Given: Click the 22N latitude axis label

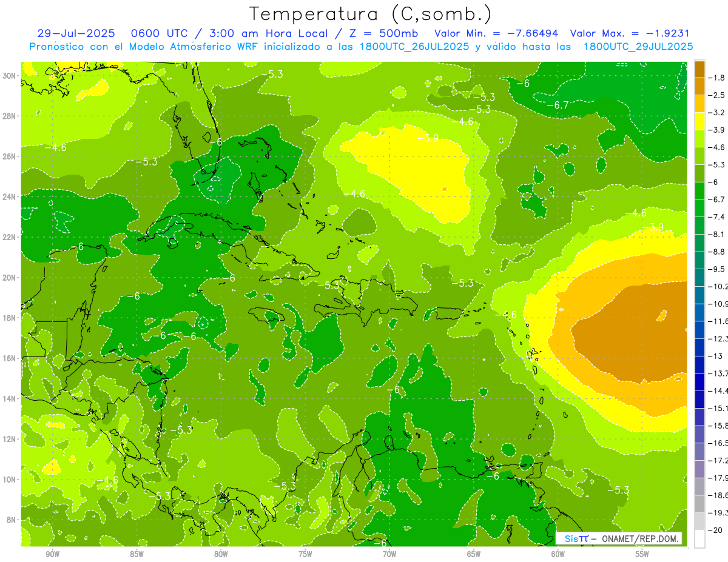Looking at the screenshot, I should tap(10, 237).
